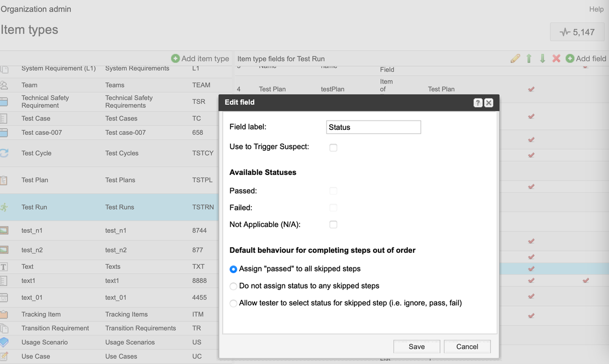Click the red delete field icon

[556, 59]
